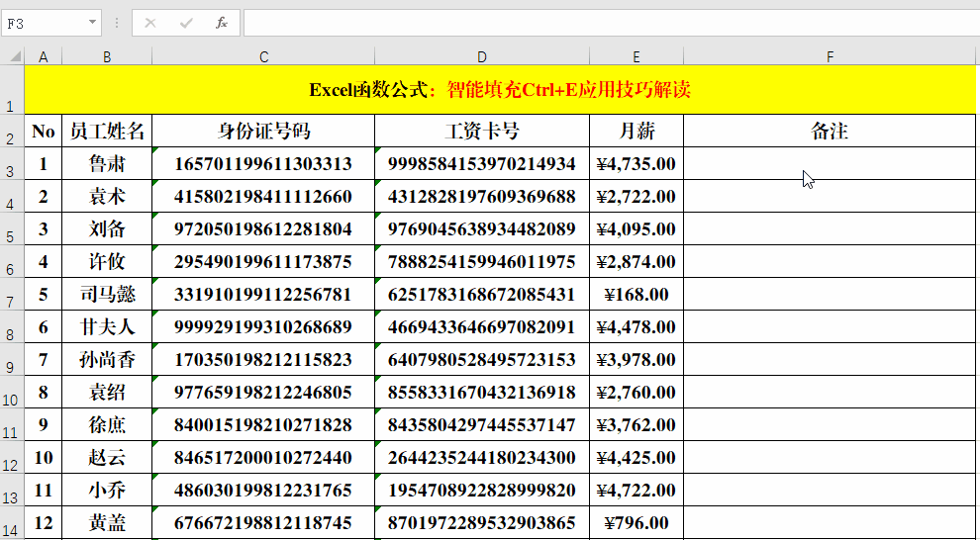The width and height of the screenshot is (980, 540).
Task: Select salary cell ¥4,478.00
Action: point(637,326)
